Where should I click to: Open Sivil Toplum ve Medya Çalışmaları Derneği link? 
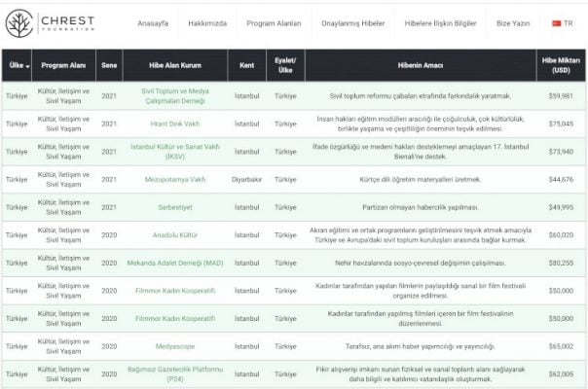176,95
